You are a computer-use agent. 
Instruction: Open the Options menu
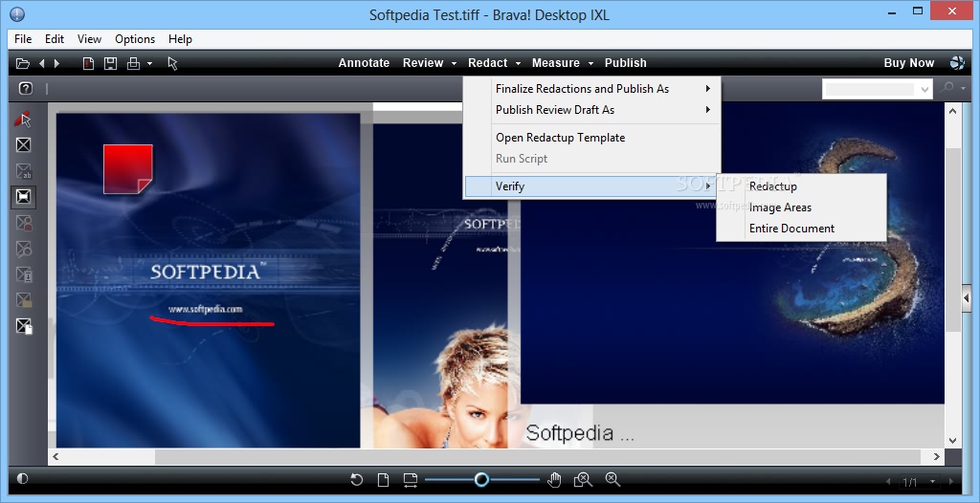tap(135, 39)
